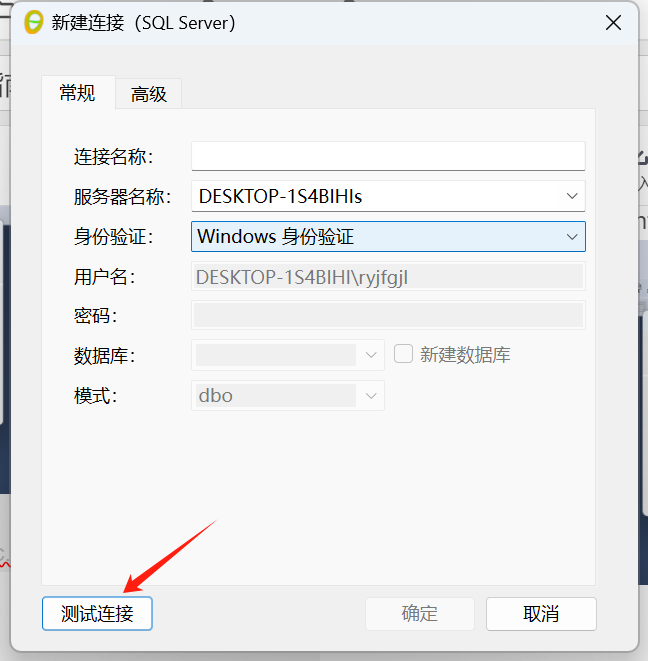Click the dbo value in 模式 field
648x661 pixels.
tap(215, 396)
